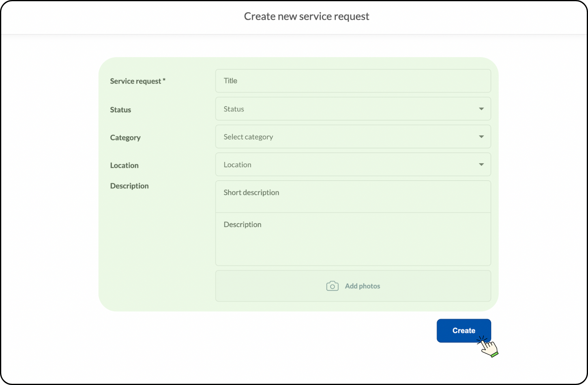The height and width of the screenshot is (385, 588).
Task: Click the Service request * label
Action: (x=137, y=81)
